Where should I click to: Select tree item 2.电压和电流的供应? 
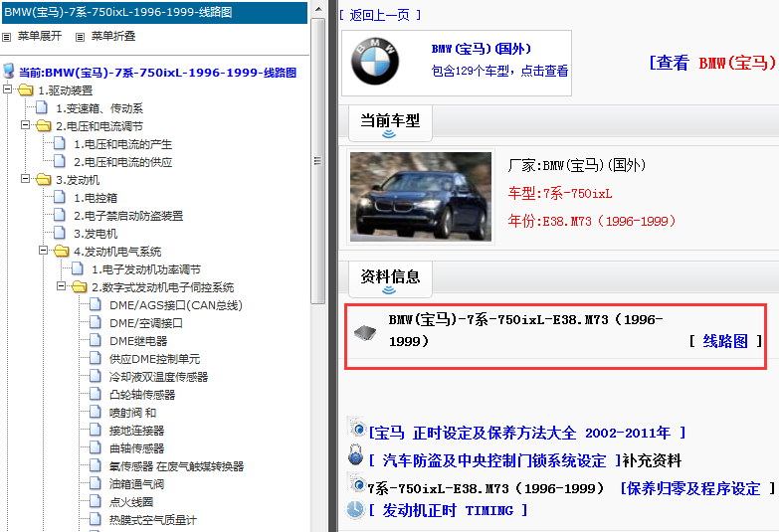pyautogui.click(x=122, y=162)
